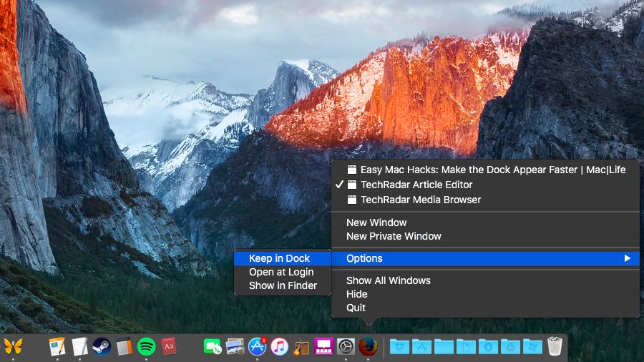Image resolution: width=644 pixels, height=362 pixels.
Task: Open the Trash from the Dock
Action: [555, 347]
